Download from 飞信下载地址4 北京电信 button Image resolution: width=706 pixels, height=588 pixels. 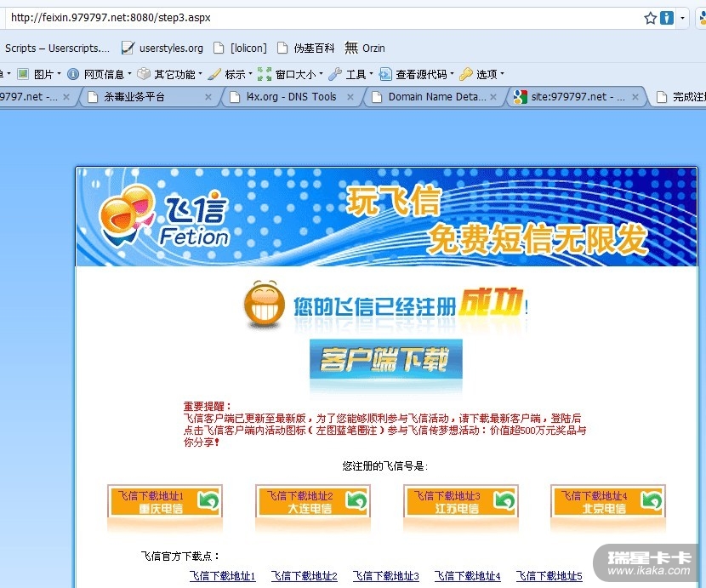point(608,501)
